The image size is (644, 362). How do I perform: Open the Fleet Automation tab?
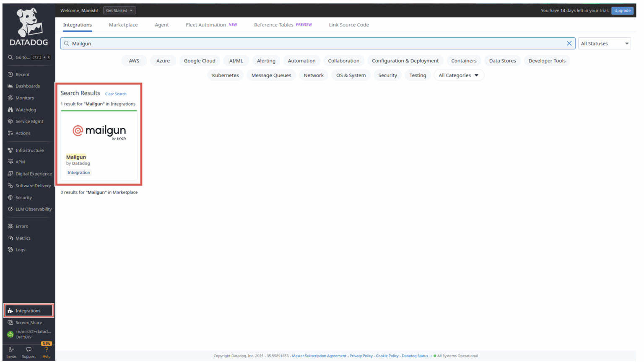[x=205, y=25]
